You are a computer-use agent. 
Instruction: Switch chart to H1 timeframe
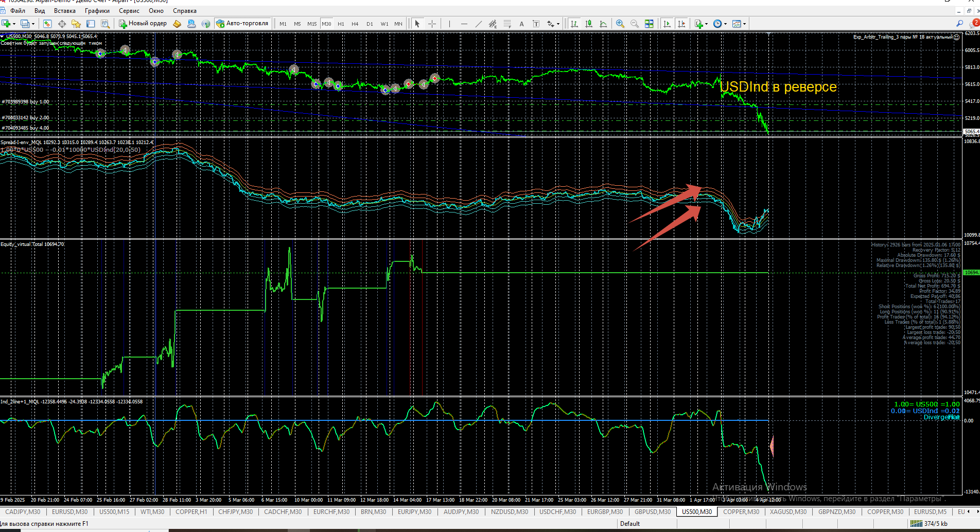341,24
